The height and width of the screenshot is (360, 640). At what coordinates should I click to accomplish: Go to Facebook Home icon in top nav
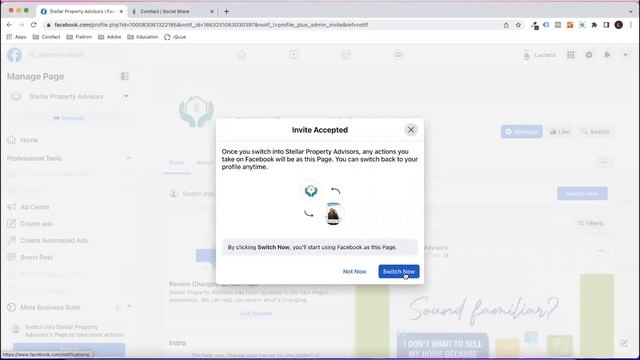pyautogui.click(x=242, y=55)
